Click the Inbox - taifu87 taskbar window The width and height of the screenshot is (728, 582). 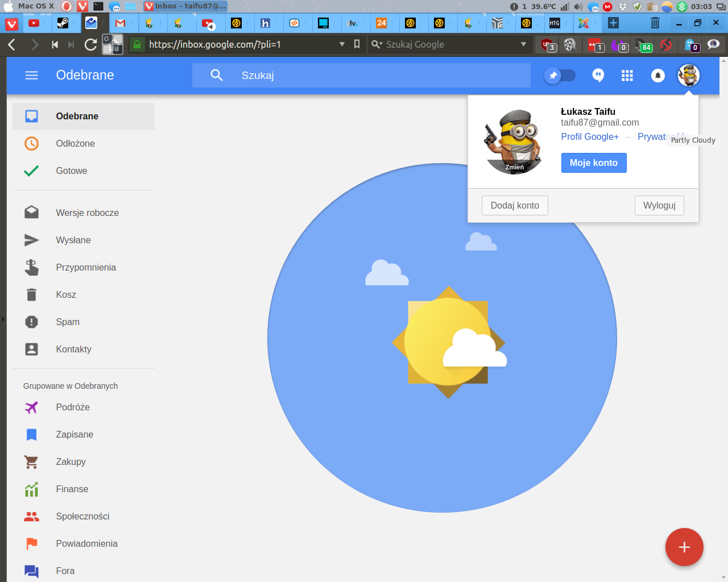[185, 6]
